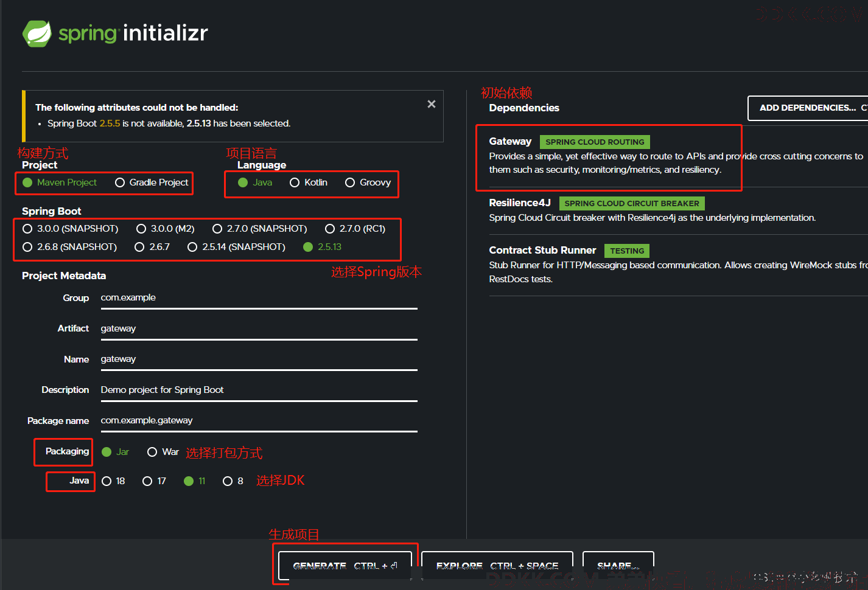The height and width of the screenshot is (590, 868).
Task: Select Java version 18
Action: tap(114, 481)
